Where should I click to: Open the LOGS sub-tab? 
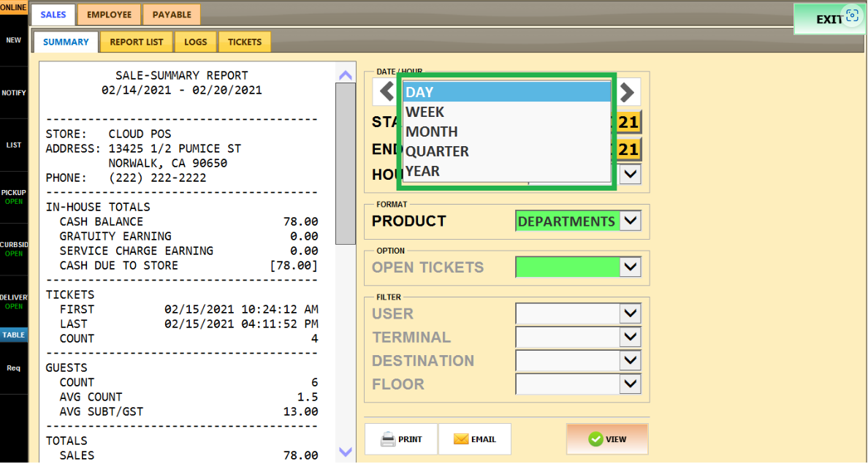[x=195, y=42]
